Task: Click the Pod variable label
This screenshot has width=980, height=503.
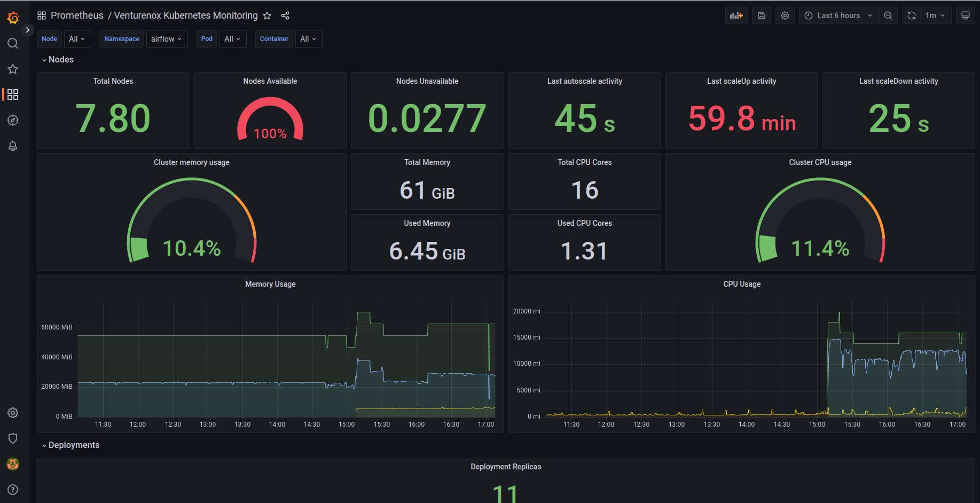Action: click(x=207, y=39)
